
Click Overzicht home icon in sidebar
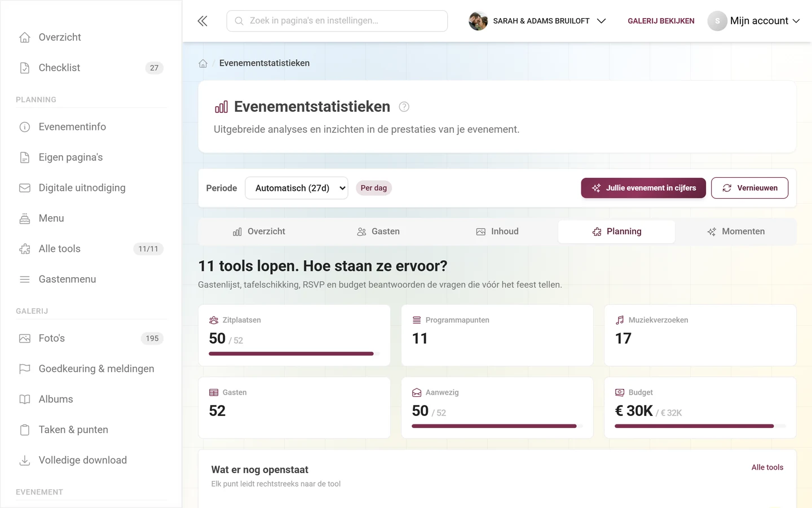[25, 37]
